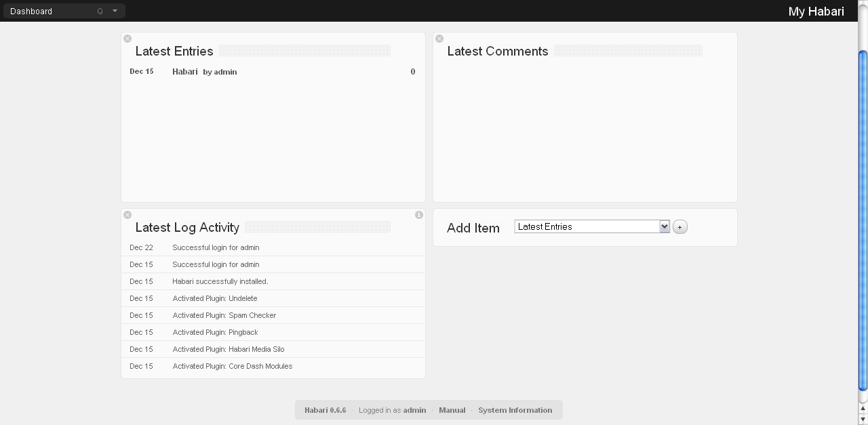The image size is (868, 425).
Task: Select the Dec 22 Successful login log entry
Action: (x=216, y=248)
